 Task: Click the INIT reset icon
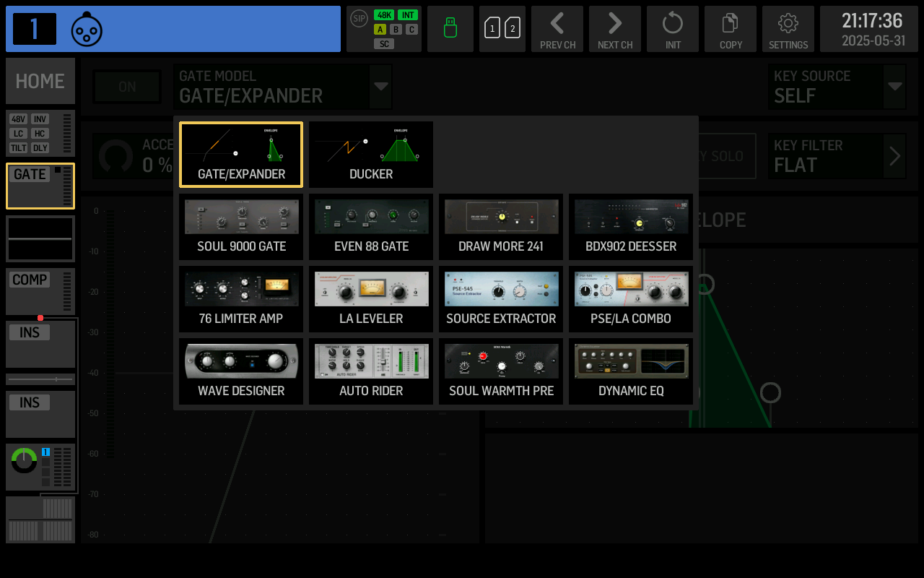(x=673, y=29)
